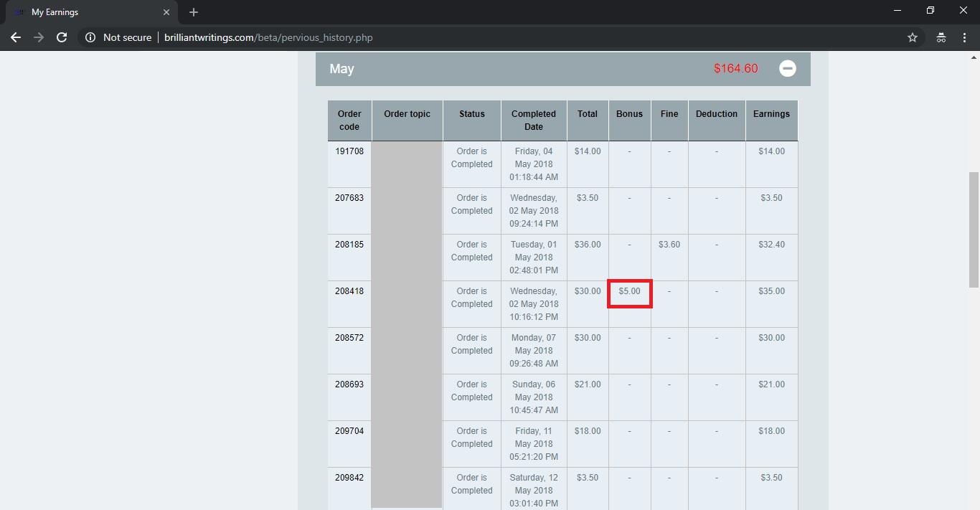Select order code 209704

click(x=349, y=431)
